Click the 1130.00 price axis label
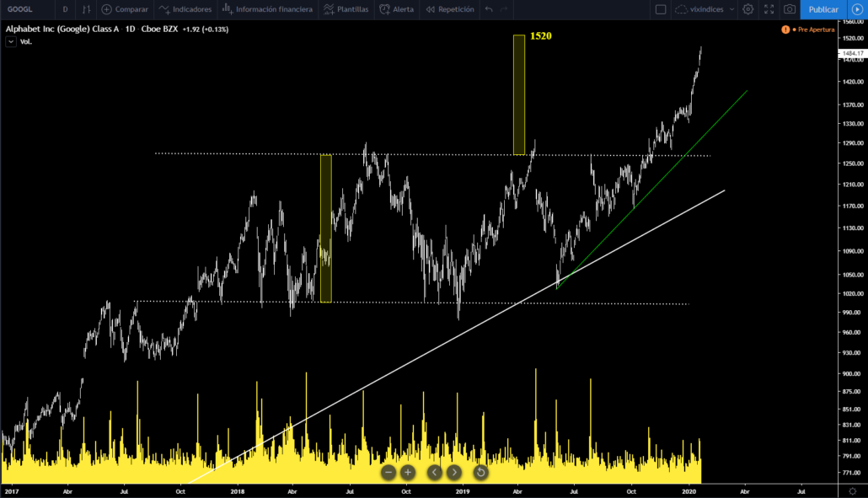 pos(853,228)
